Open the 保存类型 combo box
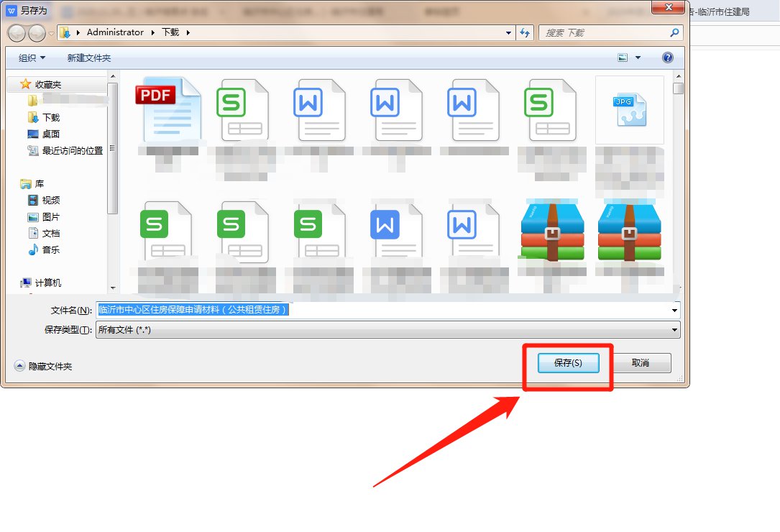Viewport: 780px width, 532px height. [387, 329]
